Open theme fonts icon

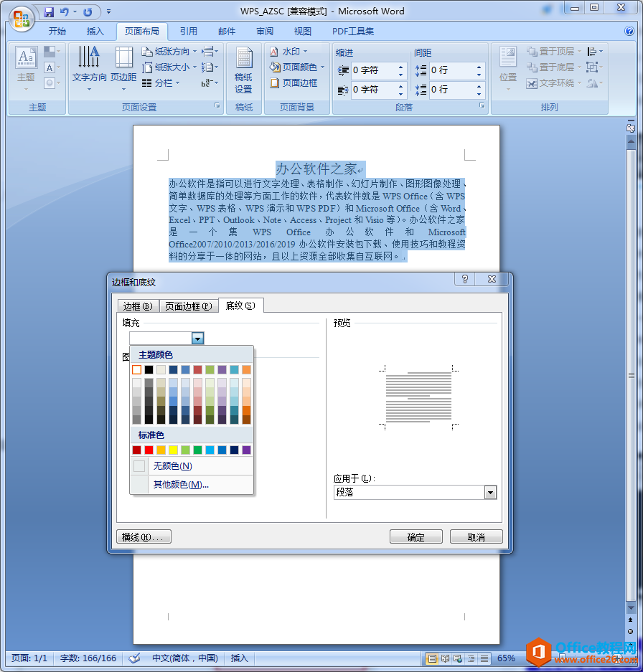[52, 67]
